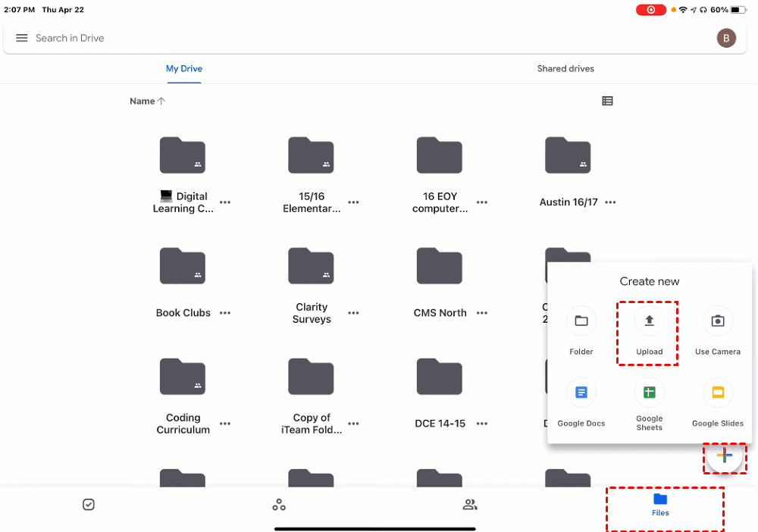Open the CMS North folder
The height and width of the screenshot is (532, 758).
[x=440, y=266]
